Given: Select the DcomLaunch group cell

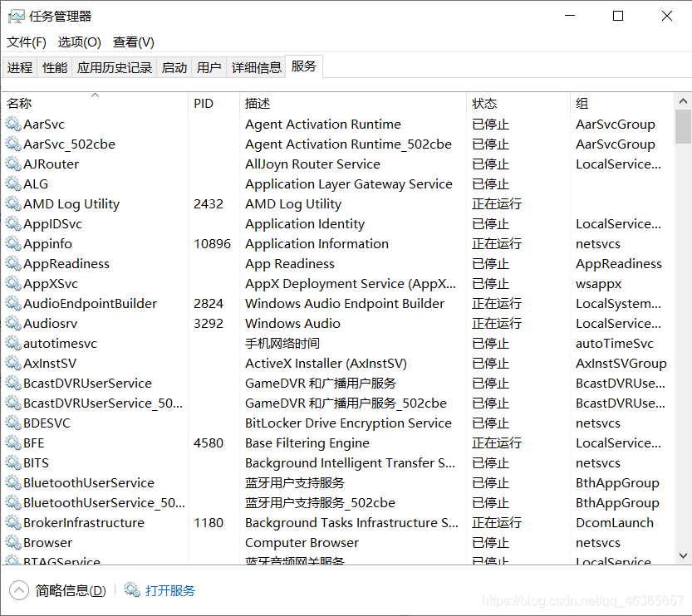Looking at the screenshot, I should pos(615,523).
